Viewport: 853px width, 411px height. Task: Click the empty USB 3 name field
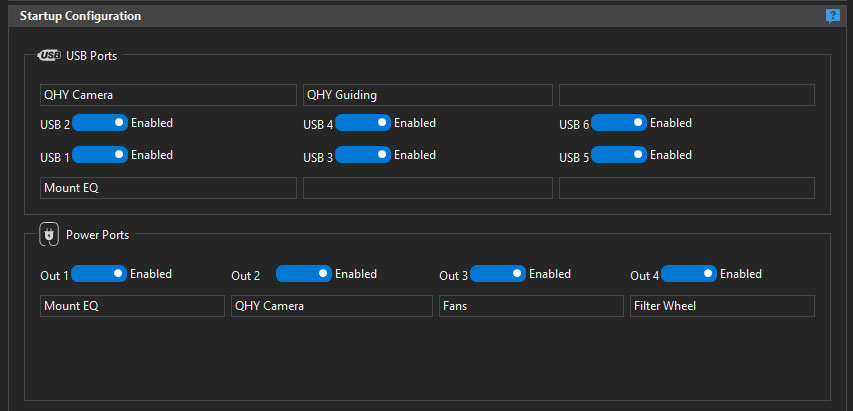pos(427,188)
